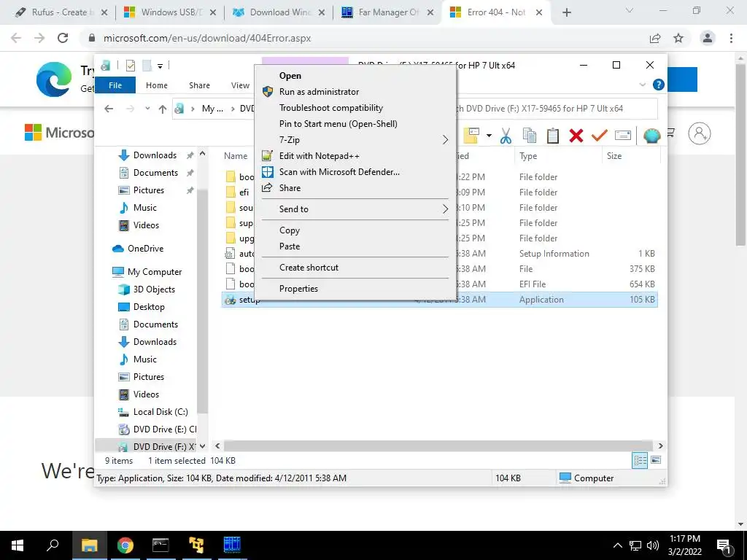This screenshot has height=560, width=747.
Task: Open a new Chrome tab
Action: pyautogui.click(x=566, y=13)
